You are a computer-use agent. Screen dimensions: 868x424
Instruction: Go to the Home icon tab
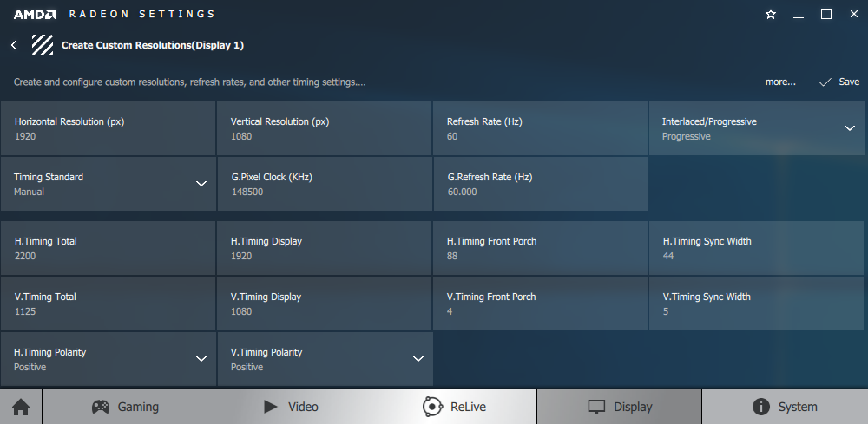pos(21,407)
